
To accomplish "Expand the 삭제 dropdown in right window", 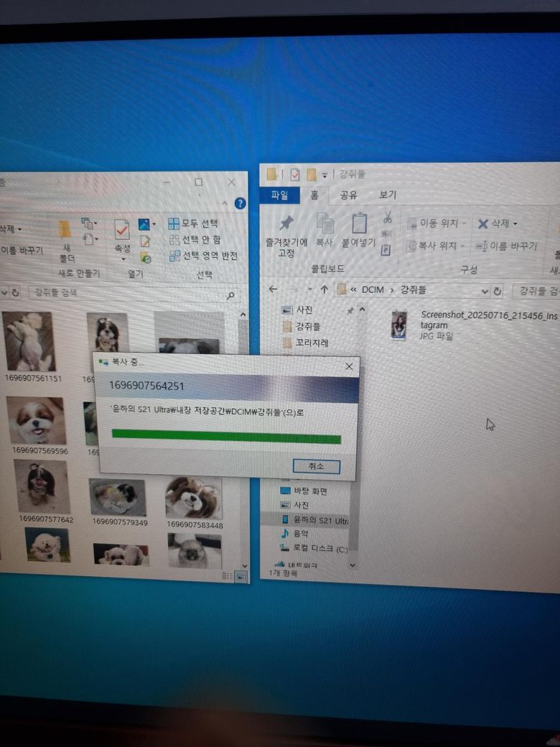I will pos(515,224).
